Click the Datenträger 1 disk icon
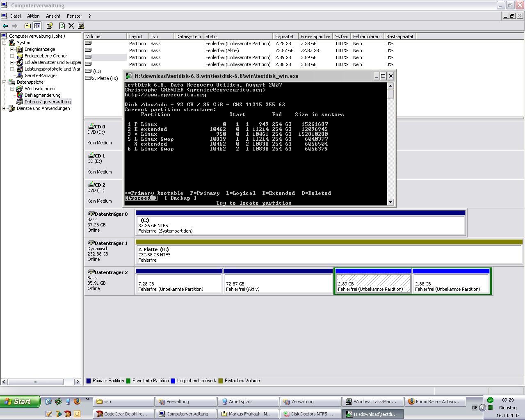This screenshot has width=525, height=420. point(91,243)
